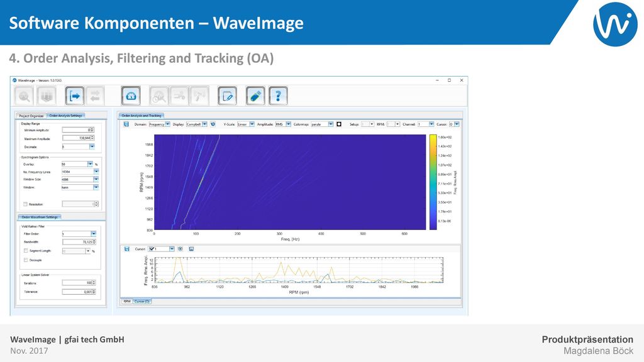Open the Cursor selector in the lower plot toolbar
This screenshot has width=644, height=362.
tap(162, 249)
